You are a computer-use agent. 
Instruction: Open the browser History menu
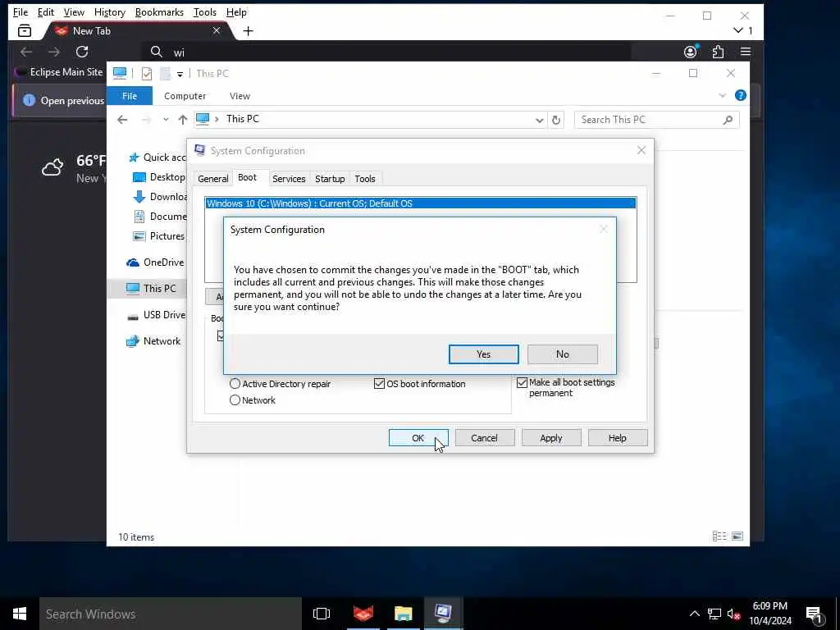[x=109, y=11]
